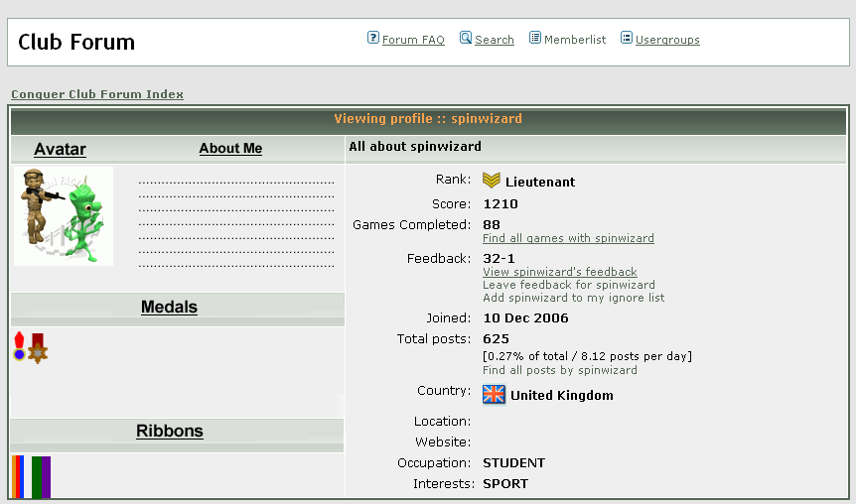Screen dimensions: 858x504
Task: Click the games completed value 88
Action: pos(492,224)
